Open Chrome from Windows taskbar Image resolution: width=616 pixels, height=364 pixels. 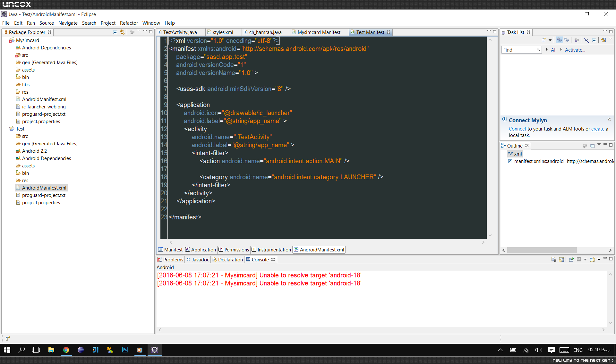click(x=66, y=350)
